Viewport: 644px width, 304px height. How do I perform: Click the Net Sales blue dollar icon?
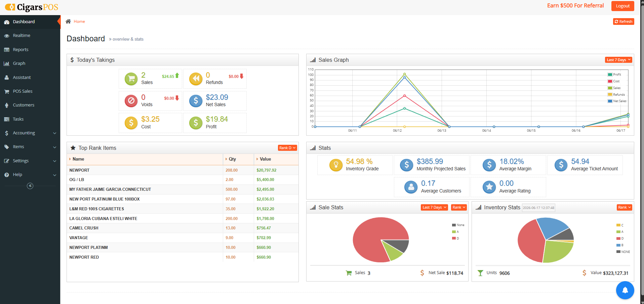(x=196, y=101)
